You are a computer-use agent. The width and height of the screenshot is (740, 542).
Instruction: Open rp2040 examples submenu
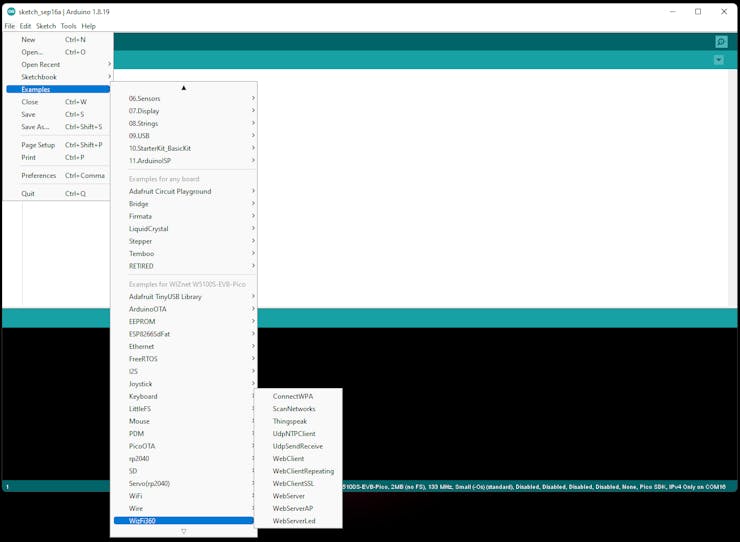point(184,458)
